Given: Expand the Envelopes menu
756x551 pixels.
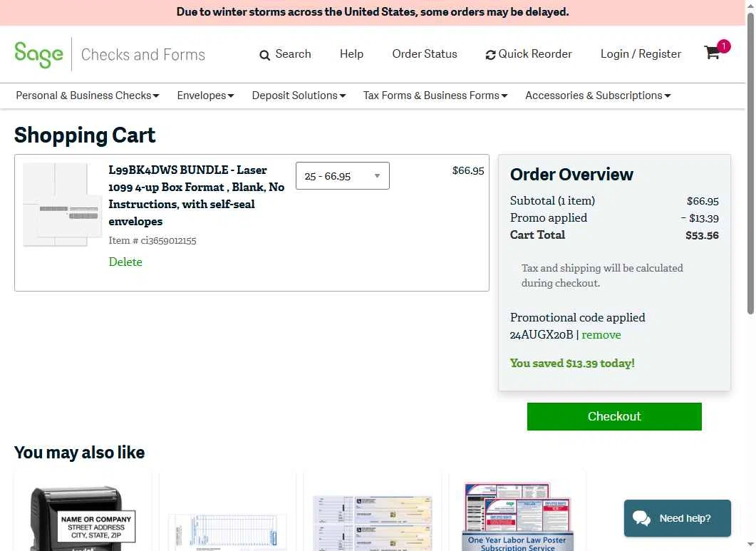Looking at the screenshot, I should (x=205, y=96).
